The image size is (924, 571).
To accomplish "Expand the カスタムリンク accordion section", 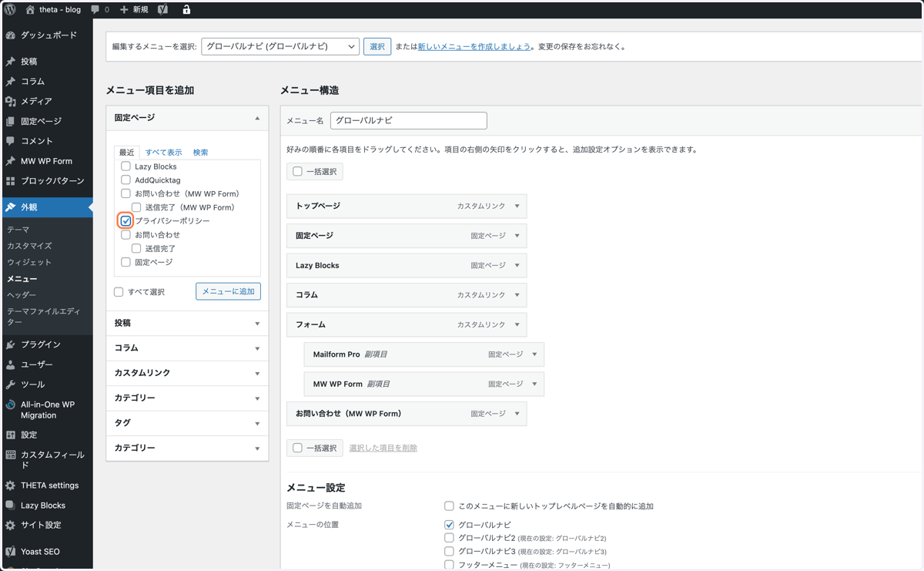I will tap(187, 373).
